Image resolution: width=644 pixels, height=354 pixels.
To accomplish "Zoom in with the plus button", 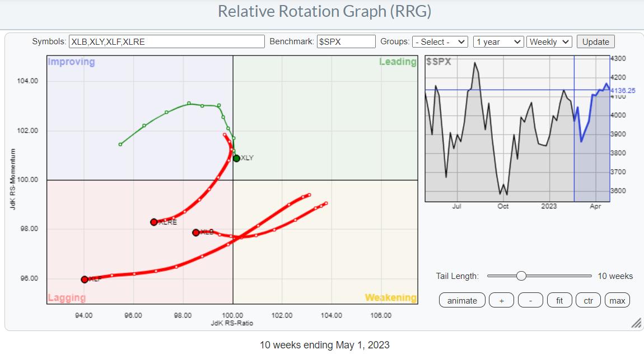I will click(x=501, y=300).
